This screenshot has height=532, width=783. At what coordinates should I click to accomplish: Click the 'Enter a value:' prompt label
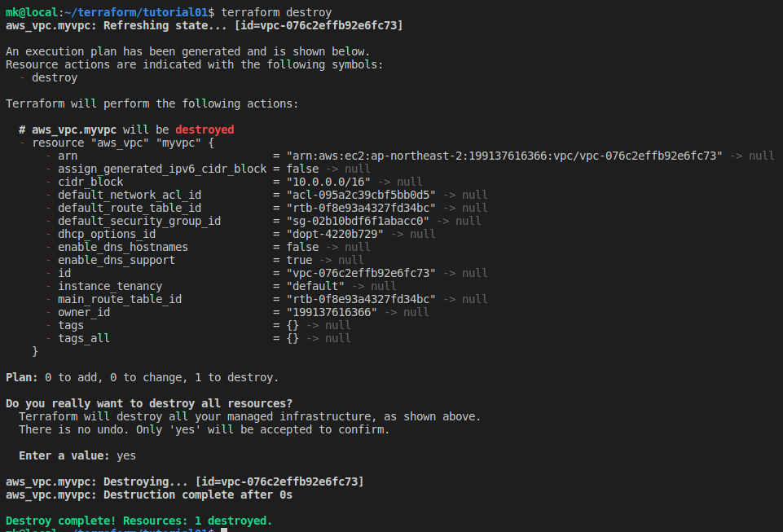pyautogui.click(x=64, y=455)
